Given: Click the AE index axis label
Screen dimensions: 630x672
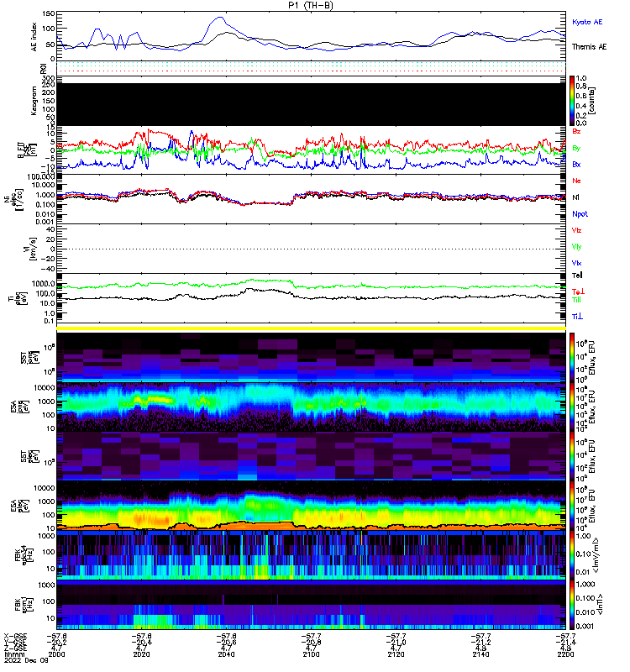Looking at the screenshot, I should tap(34, 37).
